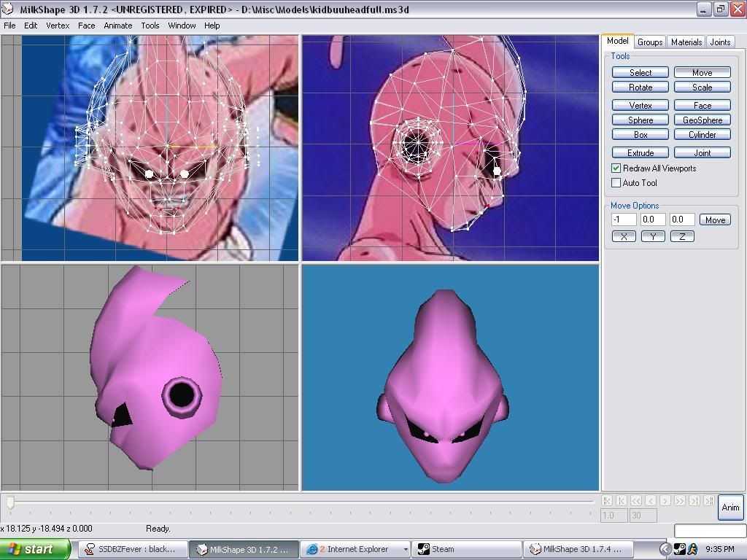Image resolution: width=747 pixels, height=560 pixels.
Task: Click the current frame field showing 1.0
Action: (614, 516)
